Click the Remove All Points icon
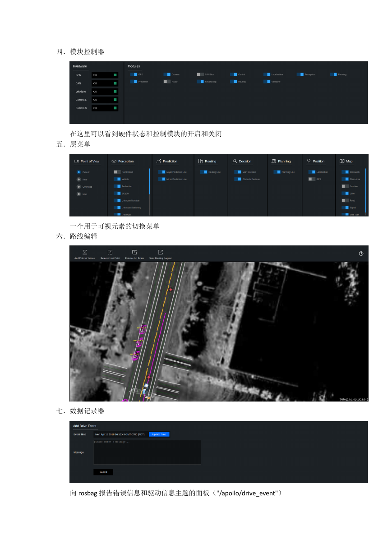 [134, 252]
